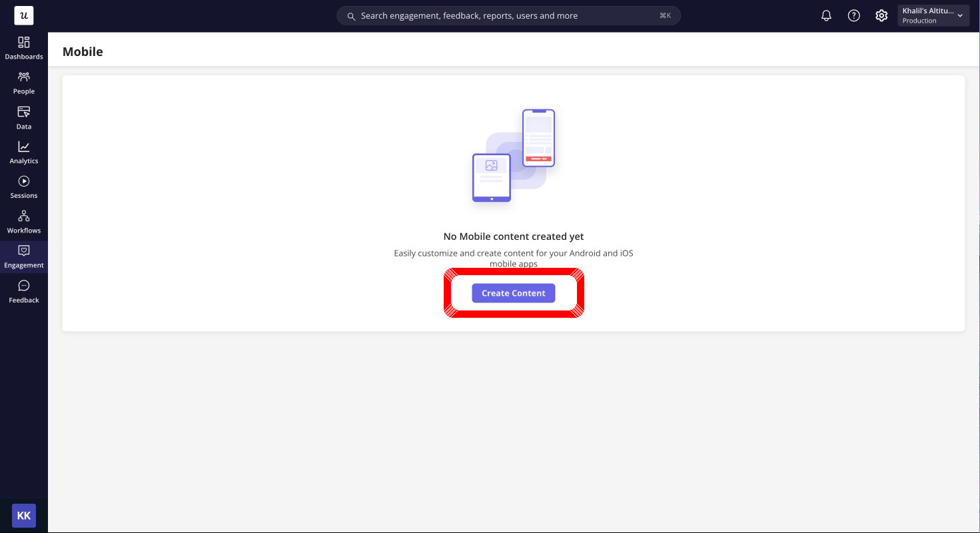Screen dimensions: 980x533
Task: Open the help question mark icon
Action: pyautogui.click(x=854, y=15)
